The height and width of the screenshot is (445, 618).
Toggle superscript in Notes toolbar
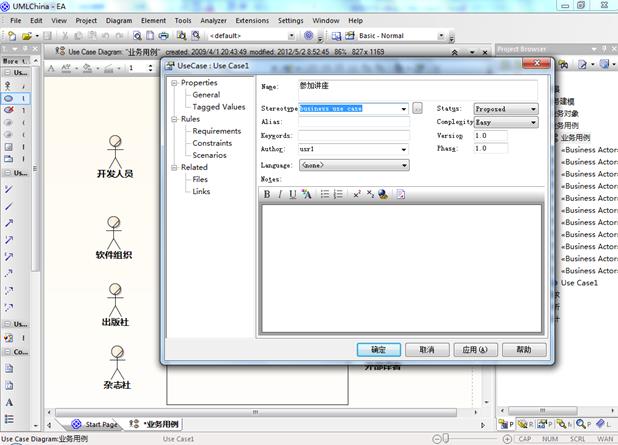[x=357, y=194]
